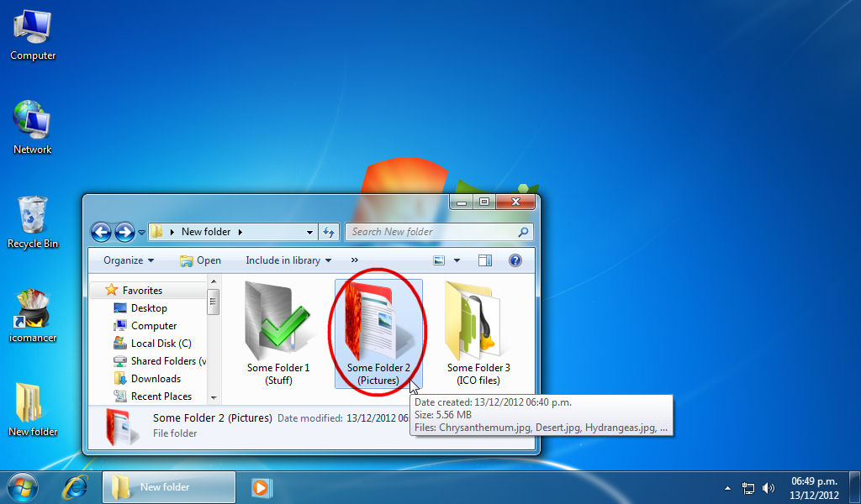861x504 pixels.
Task: Open the Computer desktop icon
Action: (x=33, y=34)
